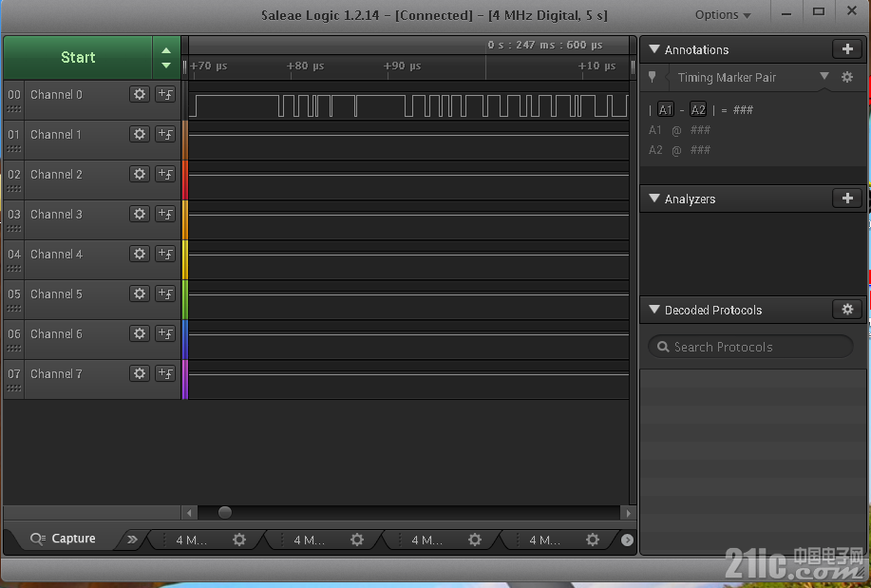Open settings gear of third 4 M... tab

(x=475, y=540)
